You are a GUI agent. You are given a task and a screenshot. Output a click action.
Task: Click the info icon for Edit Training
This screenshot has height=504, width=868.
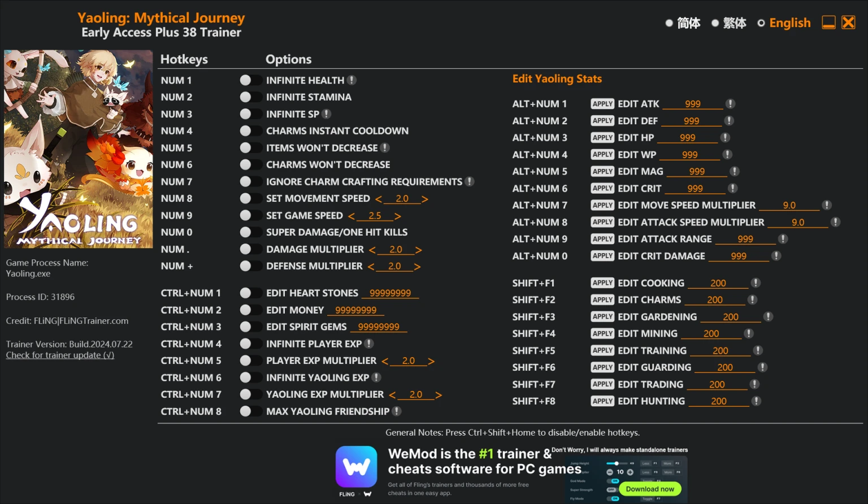coord(758,351)
